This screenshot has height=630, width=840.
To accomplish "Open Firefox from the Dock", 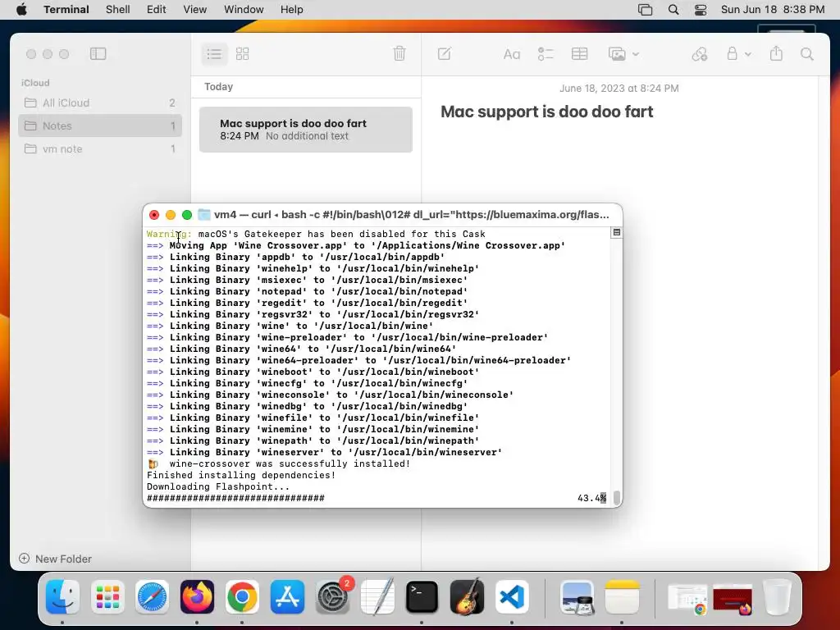I will click(x=197, y=597).
